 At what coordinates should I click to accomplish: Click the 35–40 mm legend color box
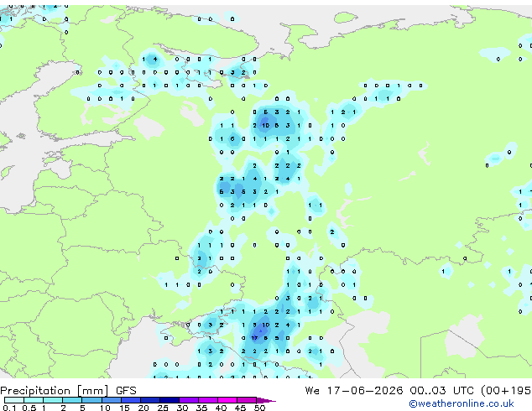[207, 400]
